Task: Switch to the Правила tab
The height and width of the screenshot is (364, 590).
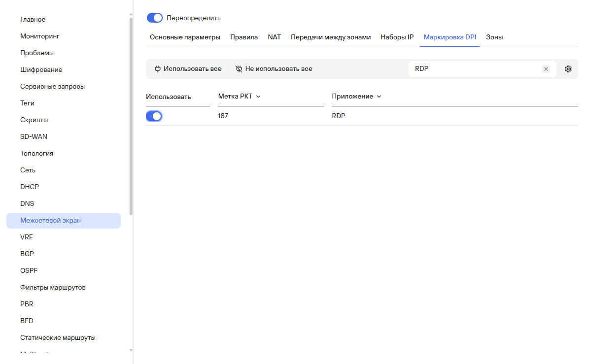Action: point(244,37)
